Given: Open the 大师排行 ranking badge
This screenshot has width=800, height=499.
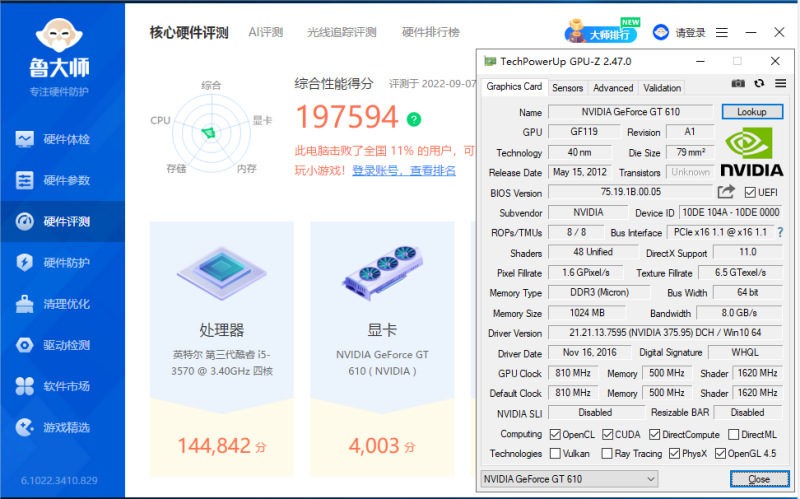Looking at the screenshot, I should click(602, 32).
